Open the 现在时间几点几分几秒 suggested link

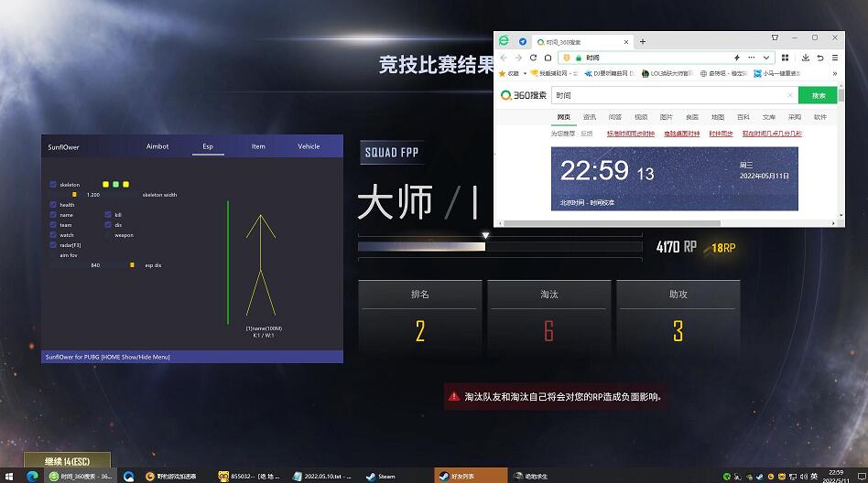pyautogui.click(x=772, y=134)
